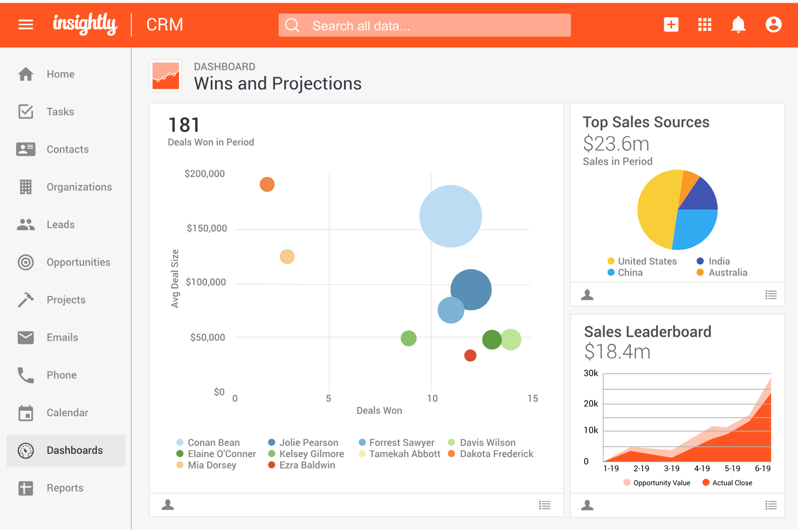Click the Search all data field
Screen dimensions: 798x532
point(424,25)
